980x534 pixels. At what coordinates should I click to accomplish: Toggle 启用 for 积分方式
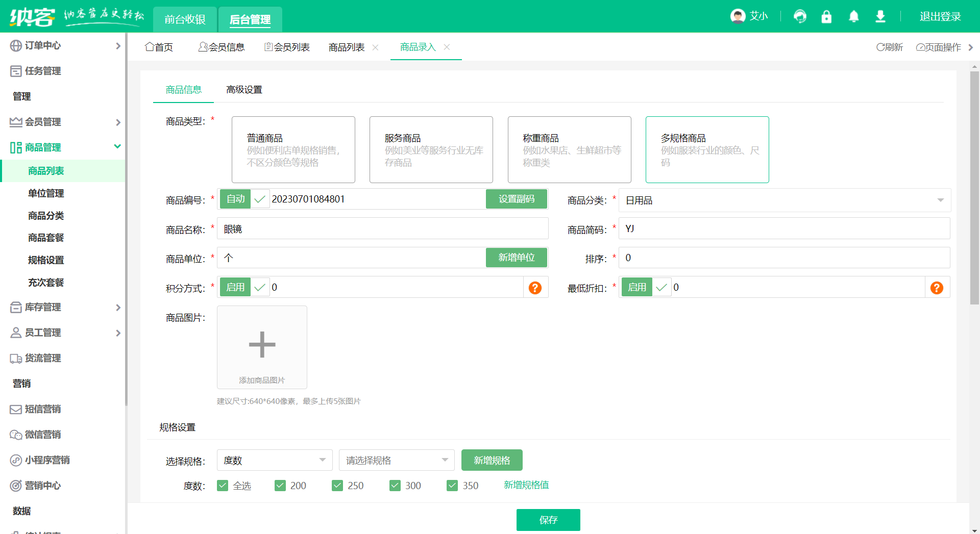point(235,287)
